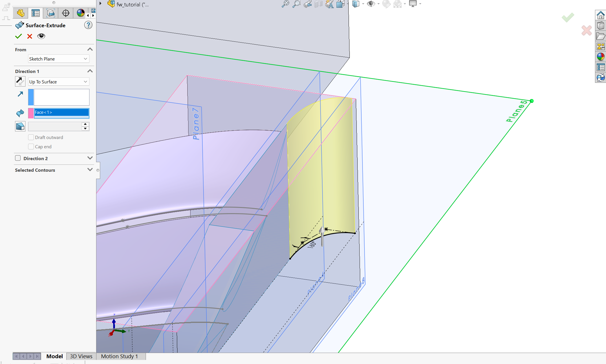Click the pink Face<1> color swatch
This screenshot has width=606, height=364.
[x=31, y=113]
